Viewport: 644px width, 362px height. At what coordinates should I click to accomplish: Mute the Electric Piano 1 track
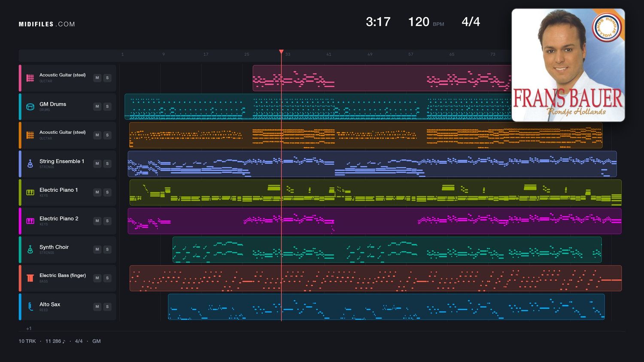97,192
